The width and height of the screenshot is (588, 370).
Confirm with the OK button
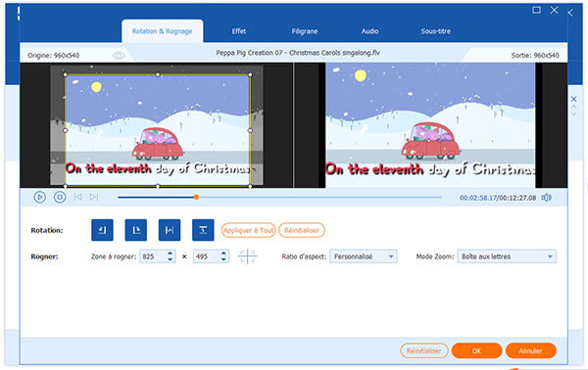click(x=476, y=350)
